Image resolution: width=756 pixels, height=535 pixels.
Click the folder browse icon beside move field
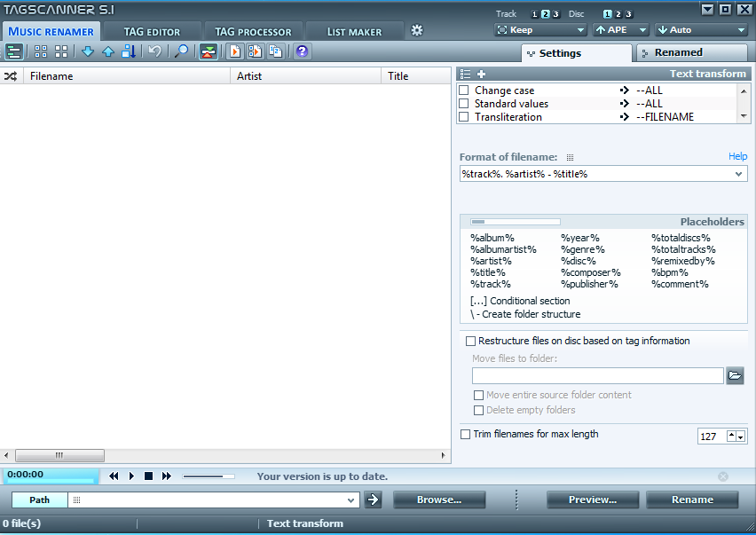coord(735,375)
